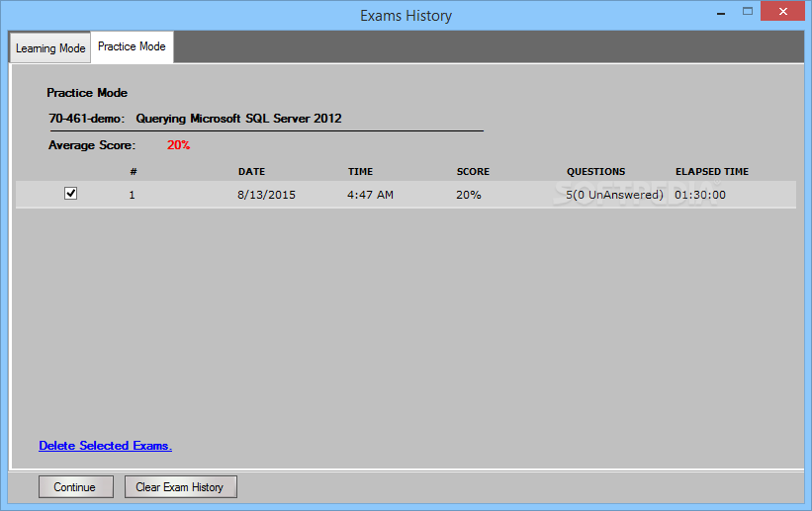Screen dimensions: 812x511
Task: Click the TIME column header
Action: coord(360,172)
